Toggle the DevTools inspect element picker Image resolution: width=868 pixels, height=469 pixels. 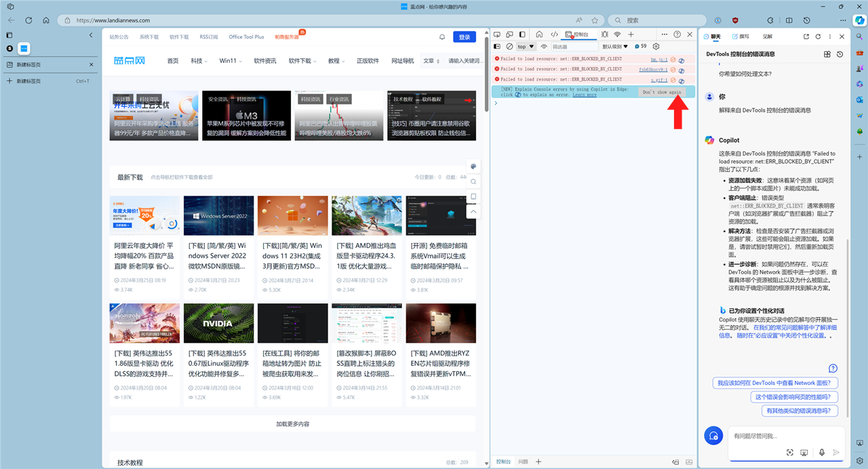click(497, 35)
